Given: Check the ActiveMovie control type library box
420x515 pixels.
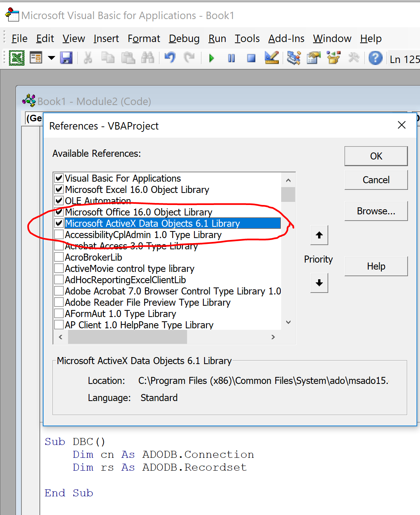Looking at the screenshot, I should coord(59,268).
